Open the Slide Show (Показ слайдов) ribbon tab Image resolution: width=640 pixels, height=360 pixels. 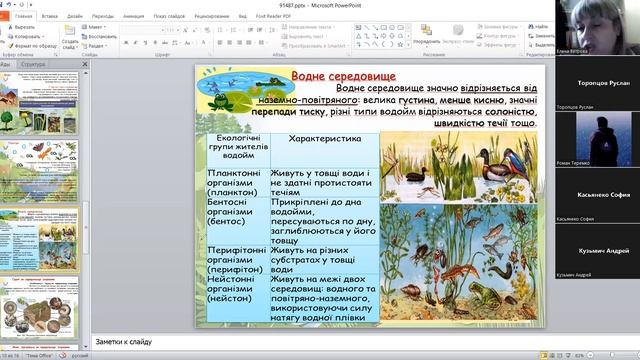[169, 16]
